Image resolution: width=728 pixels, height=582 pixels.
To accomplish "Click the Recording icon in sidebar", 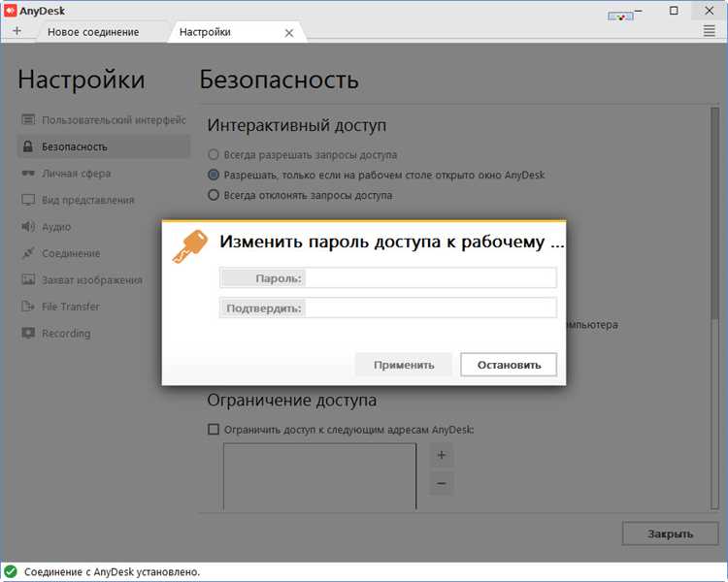I will coord(28,333).
